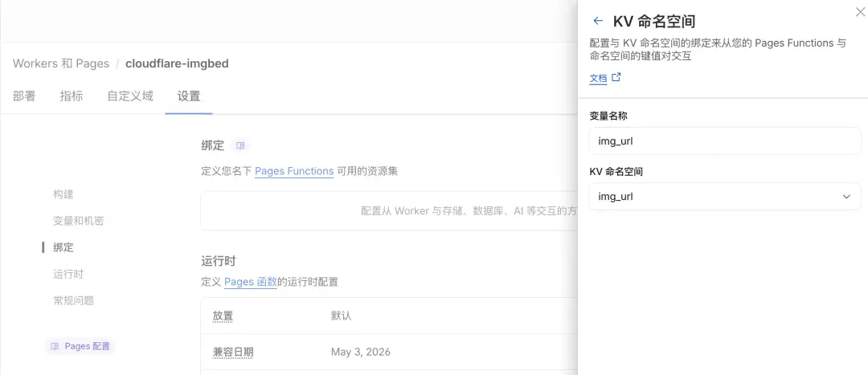Click the Pages 配置 badge button
Screen dimensions: 868x375
click(80, 346)
